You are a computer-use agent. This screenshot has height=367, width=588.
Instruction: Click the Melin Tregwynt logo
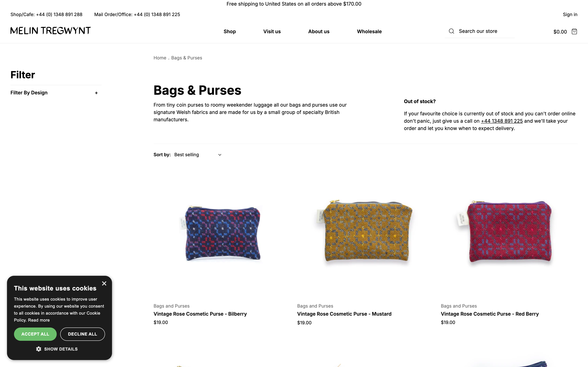click(51, 31)
